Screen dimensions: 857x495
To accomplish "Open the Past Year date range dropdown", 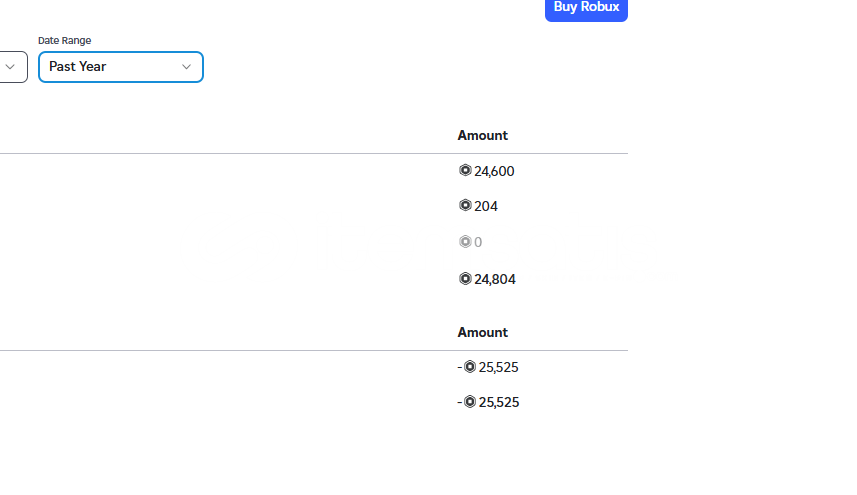I will point(121,67).
